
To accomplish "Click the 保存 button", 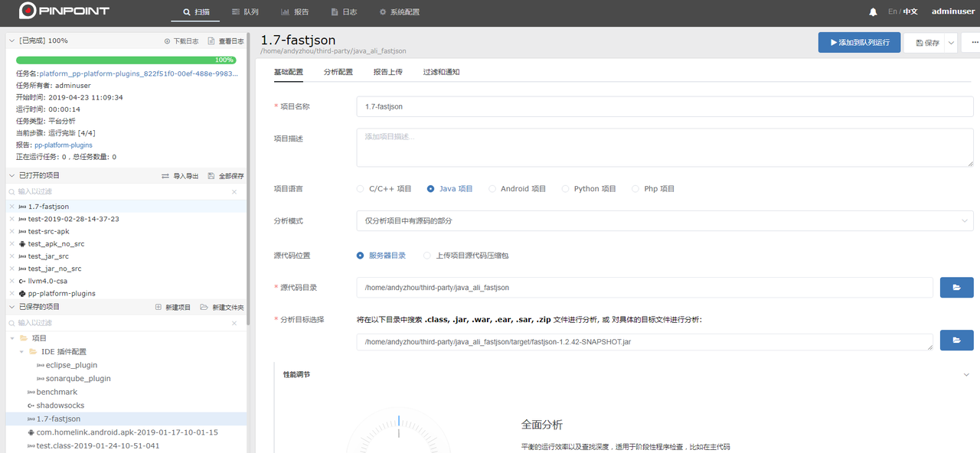I will click(x=926, y=43).
